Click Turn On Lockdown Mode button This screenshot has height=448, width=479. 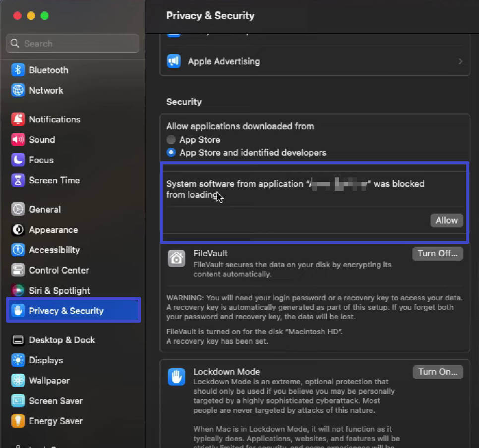click(x=438, y=372)
